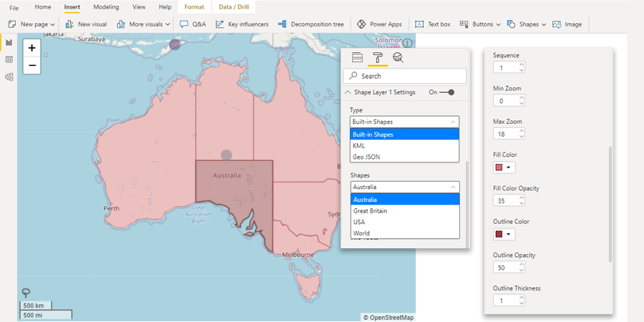Open the Outline Color swatch picker
644x322 pixels.
tap(504, 234)
